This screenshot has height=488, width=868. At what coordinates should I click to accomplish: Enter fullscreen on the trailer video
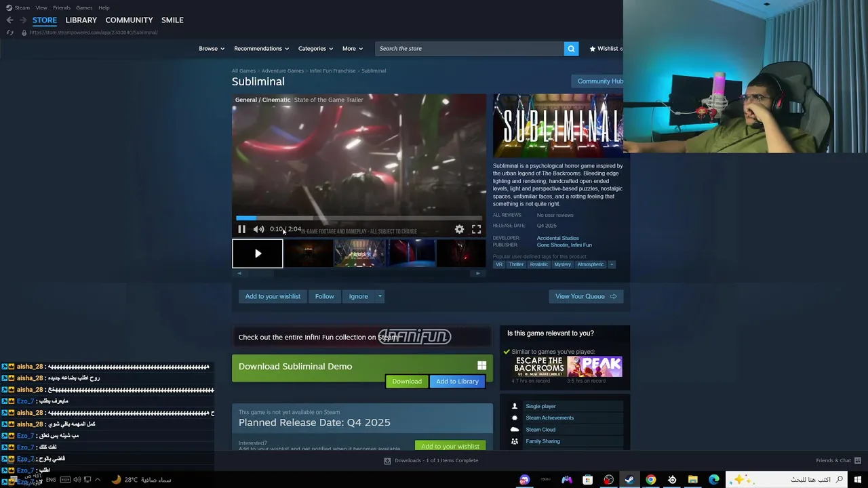(x=477, y=230)
